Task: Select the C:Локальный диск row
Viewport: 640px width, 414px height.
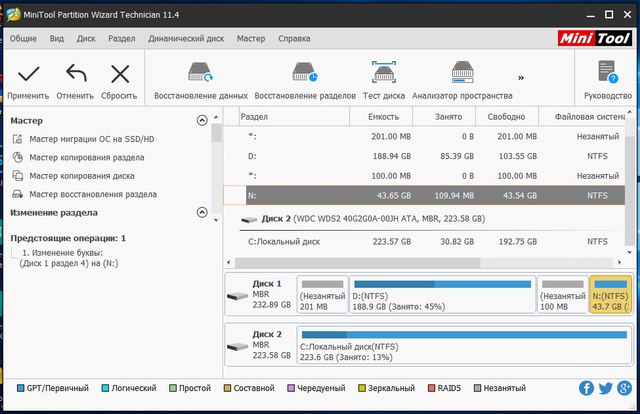Action: point(424,242)
